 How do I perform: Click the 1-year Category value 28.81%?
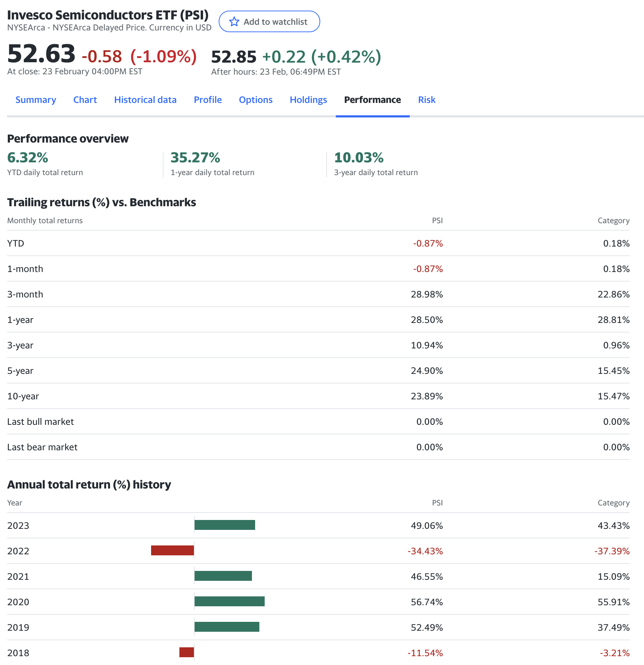tap(614, 320)
